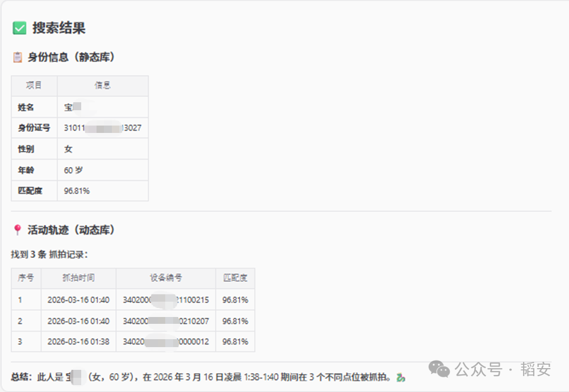Click the 匹配度 column header in capture table
The width and height of the screenshot is (569, 392).
[x=235, y=278]
